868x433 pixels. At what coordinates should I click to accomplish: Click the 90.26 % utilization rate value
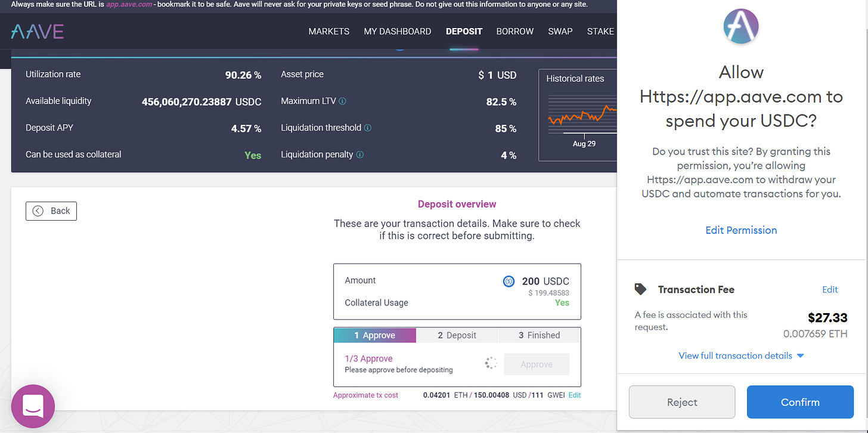coord(243,75)
